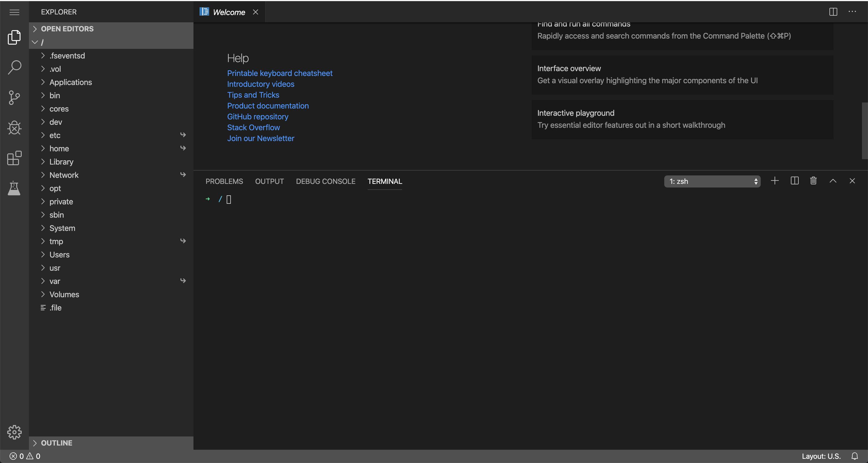Click the Welcome page vertical scrollbar
The image size is (868, 463).
865,131
